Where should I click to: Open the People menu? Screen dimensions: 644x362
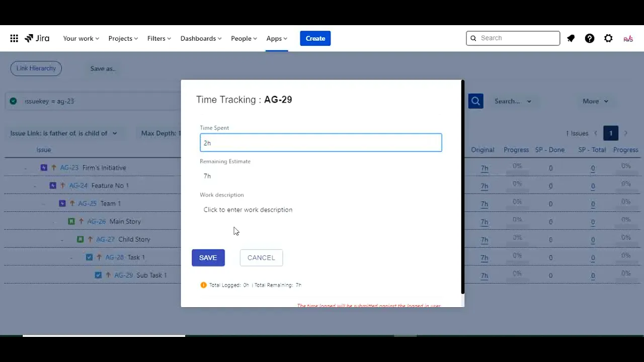(244, 38)
